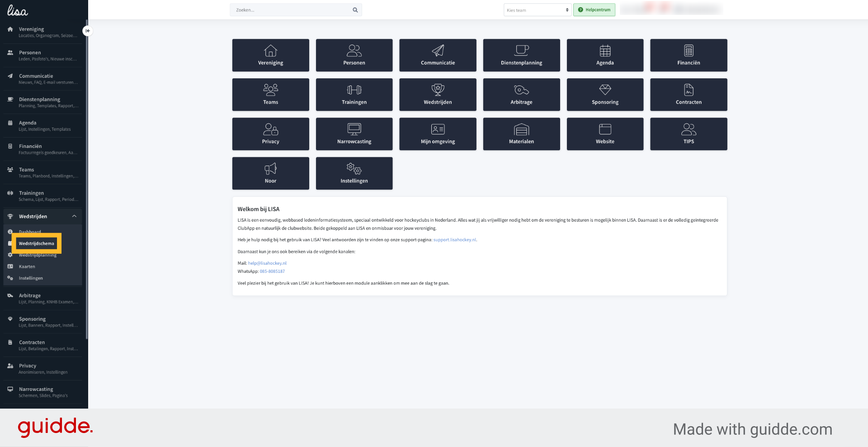Click the WhatsApp number 085-8085187
The width and height of the screenshot is (868, 447).
272,271
